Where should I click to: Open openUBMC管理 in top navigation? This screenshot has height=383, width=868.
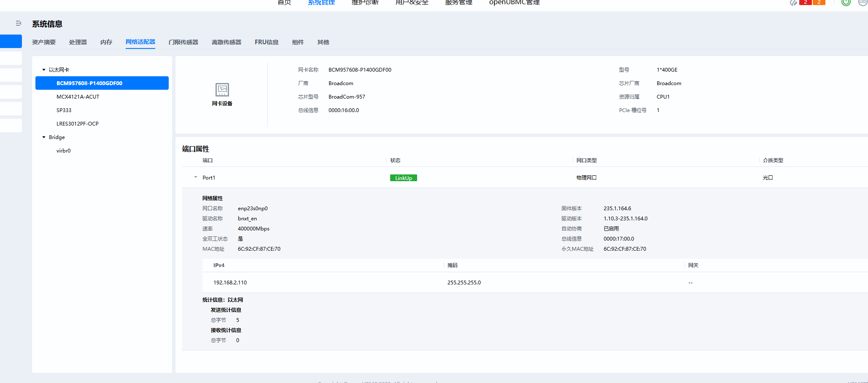[x=515, y=3]
